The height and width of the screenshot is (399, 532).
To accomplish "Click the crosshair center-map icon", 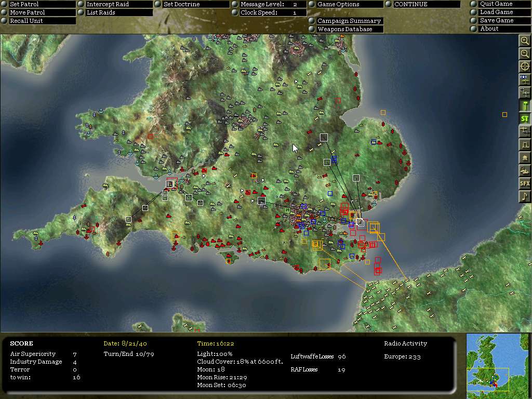I will pyautogui.click(x=525, y=67).
